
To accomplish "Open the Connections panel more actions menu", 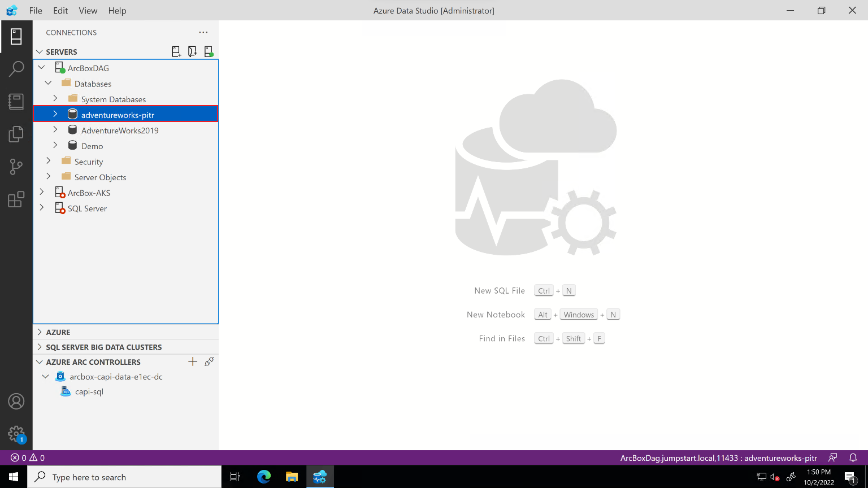I will tap(203, 32).
